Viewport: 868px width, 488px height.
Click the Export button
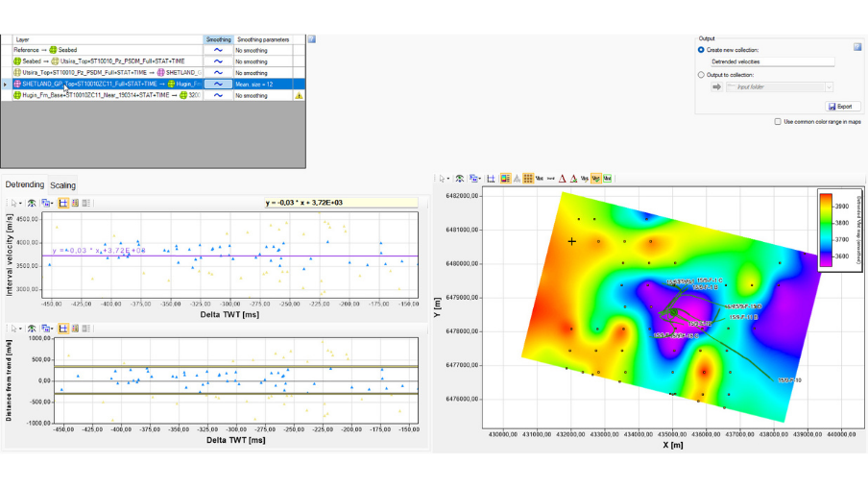[x=842, y=107]
